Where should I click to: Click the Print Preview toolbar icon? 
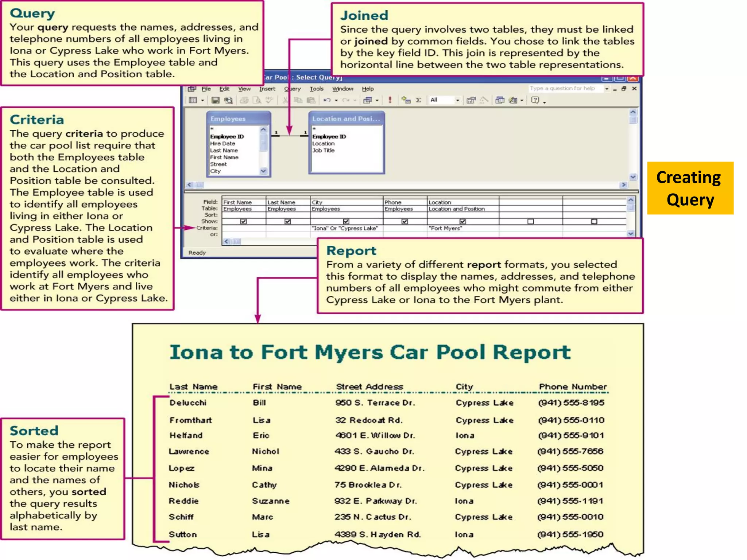point(257,100)
